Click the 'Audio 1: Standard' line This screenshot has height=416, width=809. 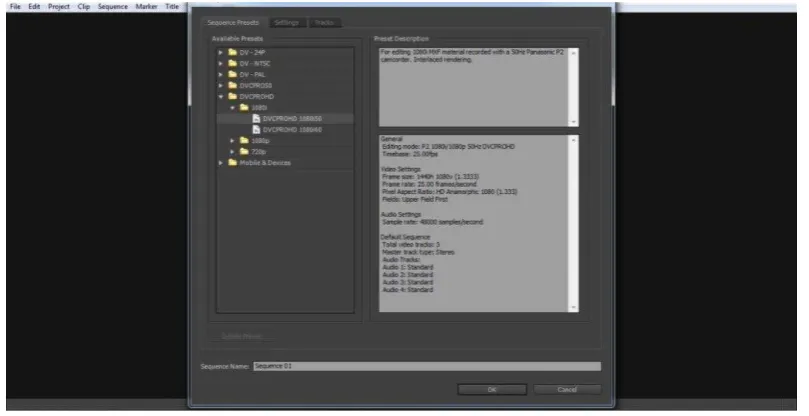point(408,267)
